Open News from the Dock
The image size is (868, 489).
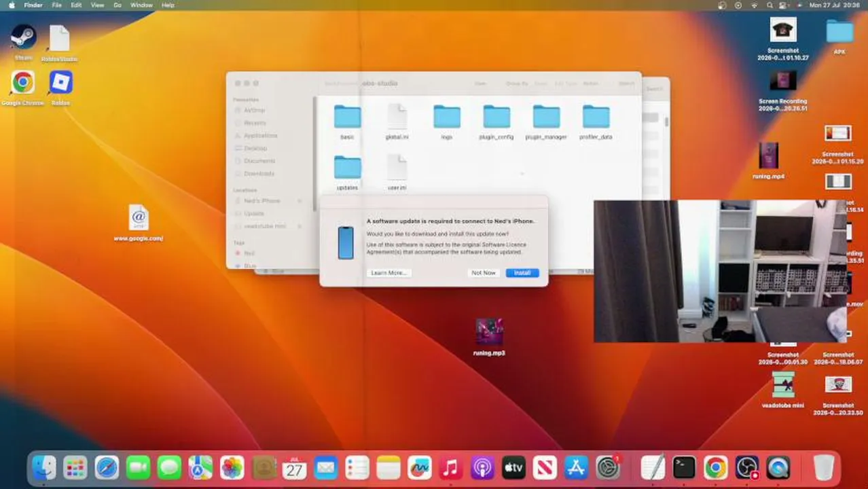[x=545, y=467]
